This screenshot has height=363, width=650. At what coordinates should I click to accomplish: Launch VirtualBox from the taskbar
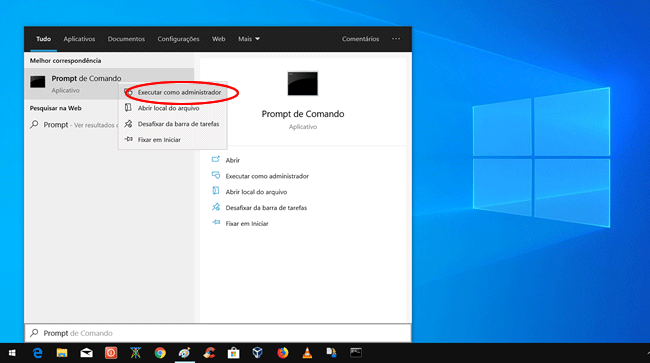[258, 353]
